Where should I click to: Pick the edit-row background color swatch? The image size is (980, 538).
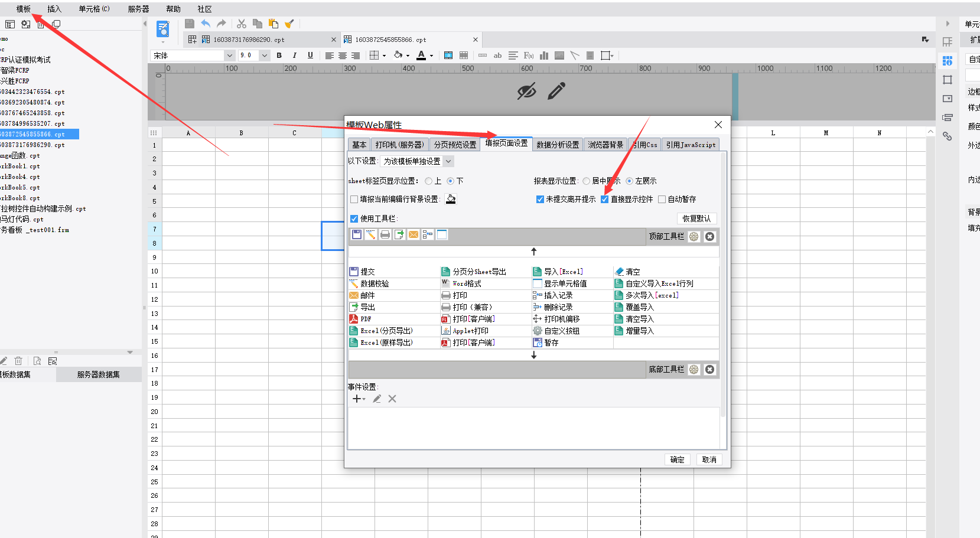pos(451,199)
